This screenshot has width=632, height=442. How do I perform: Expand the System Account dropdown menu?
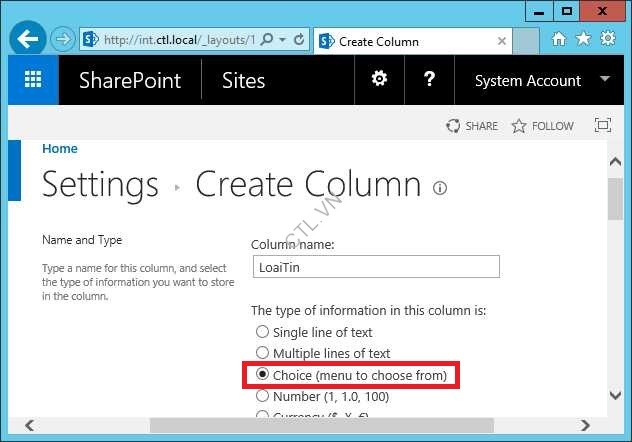pyautogui.click(x=604, y=80)
